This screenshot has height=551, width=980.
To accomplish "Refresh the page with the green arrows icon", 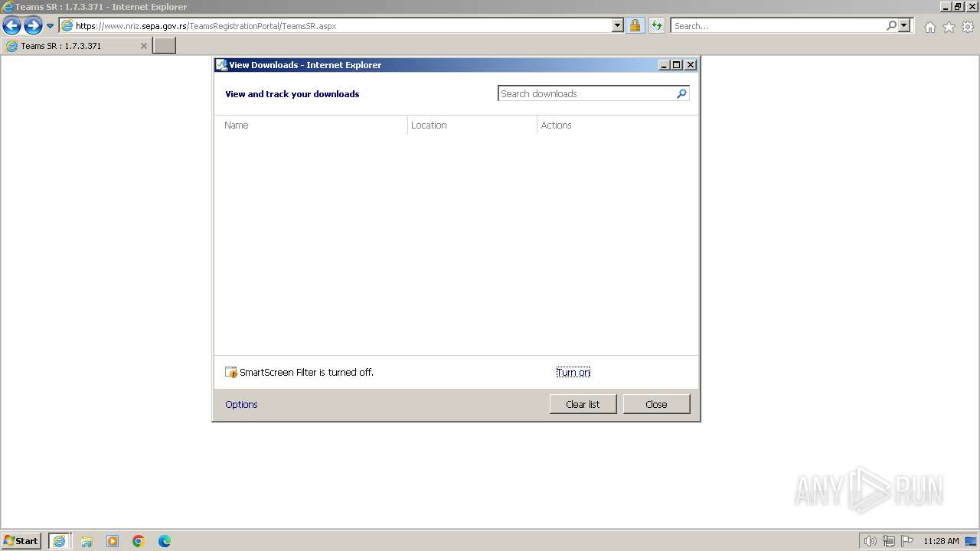I will pyautogui.click(x=657, y=26).
